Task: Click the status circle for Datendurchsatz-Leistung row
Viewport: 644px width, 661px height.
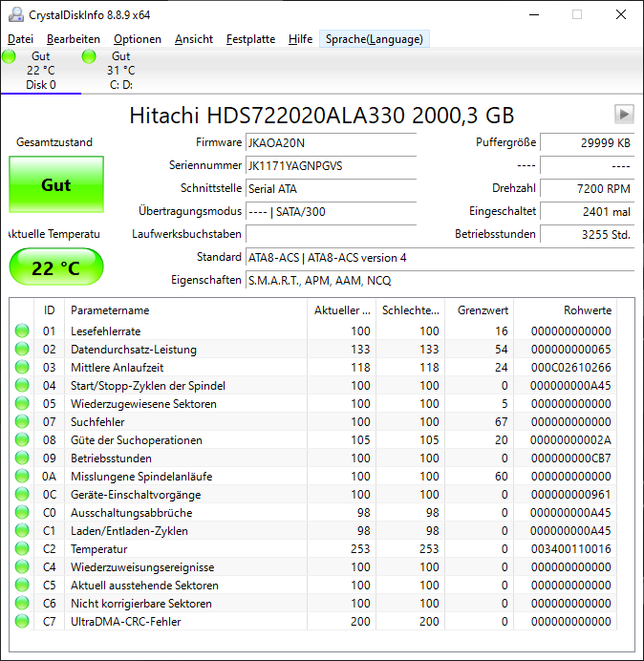Action: [x=22, y=349]
